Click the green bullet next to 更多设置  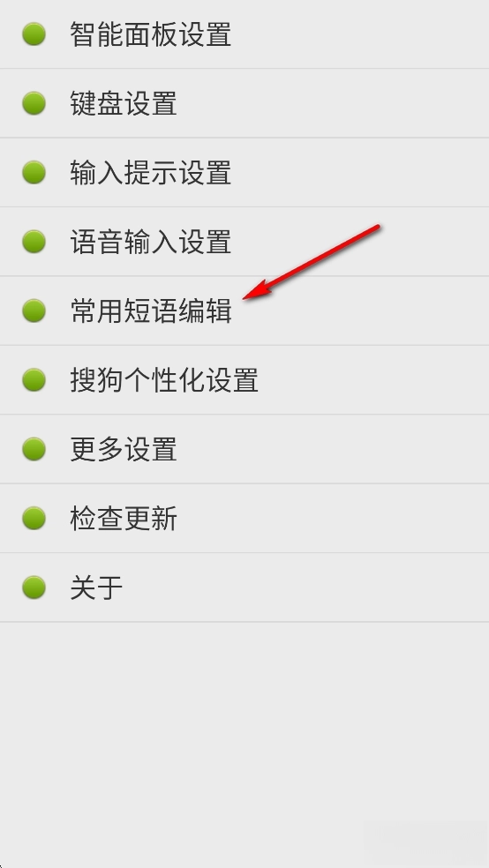(x=34, y=449)
